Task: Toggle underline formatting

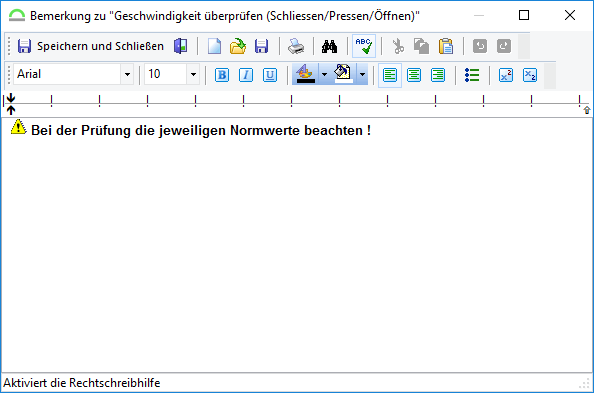Action: click(270, 75)
